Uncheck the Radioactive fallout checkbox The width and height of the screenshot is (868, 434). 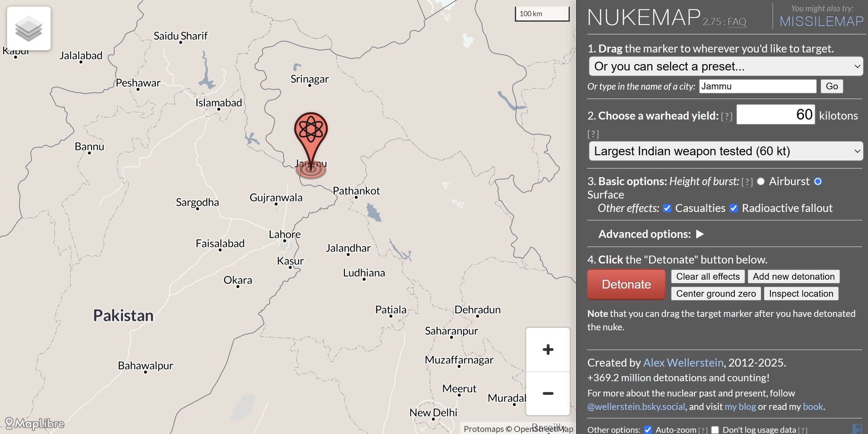[733, 209]
